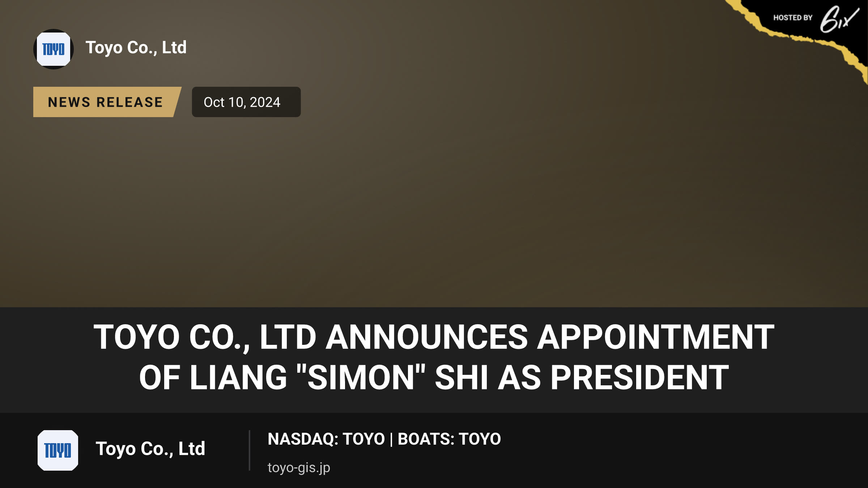The image size is (868, 488).
Task: Click the BOATS: TOYO ticker
Action: point(449,439)
